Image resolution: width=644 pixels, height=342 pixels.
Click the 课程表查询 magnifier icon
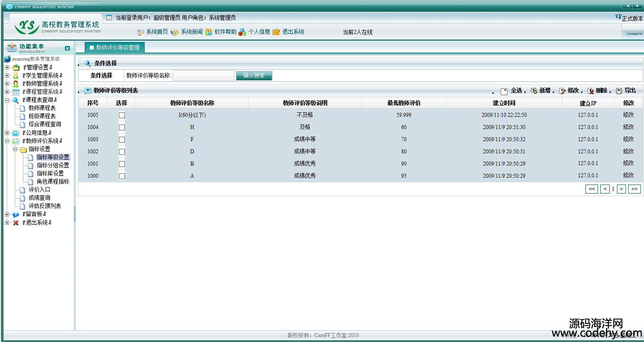click(x=16, y=100)
